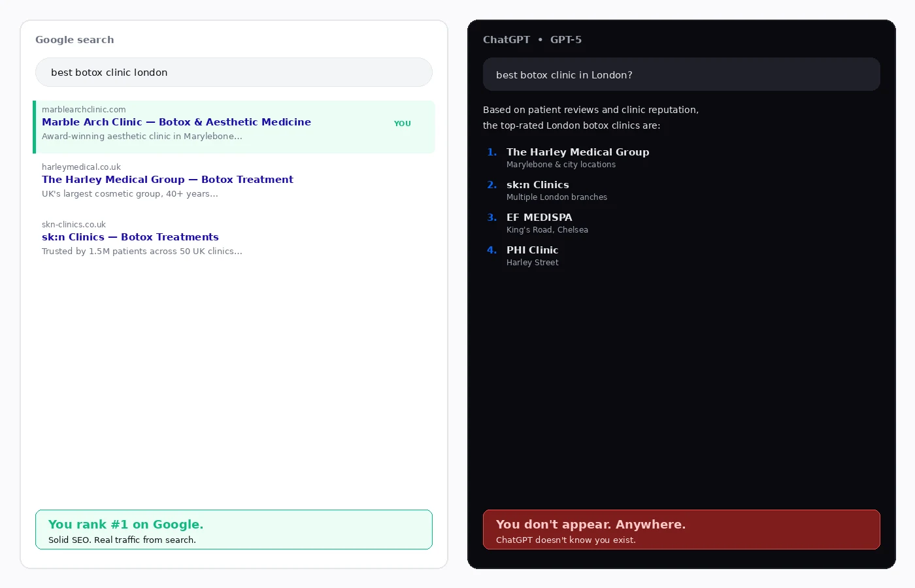Click the GPT-5 model label
Screen dimensions: 915x588
tap(566, 40)
